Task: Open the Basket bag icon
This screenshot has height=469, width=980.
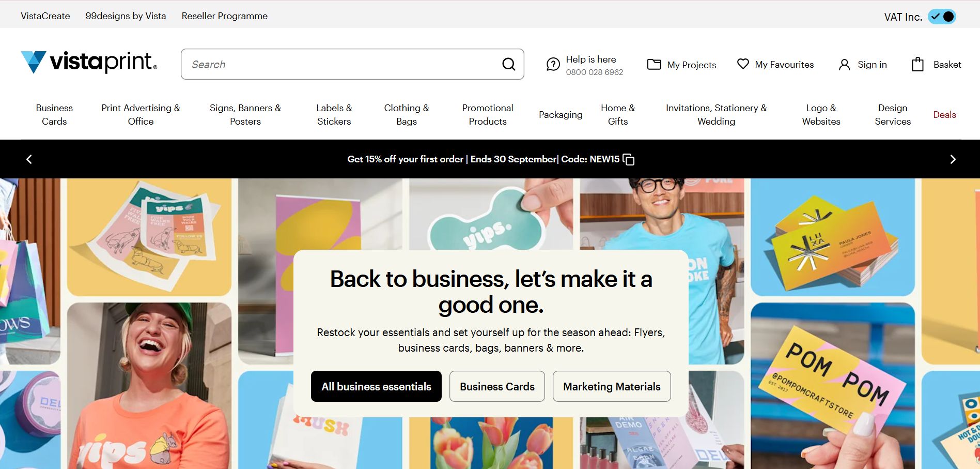Action: (917, 65)
